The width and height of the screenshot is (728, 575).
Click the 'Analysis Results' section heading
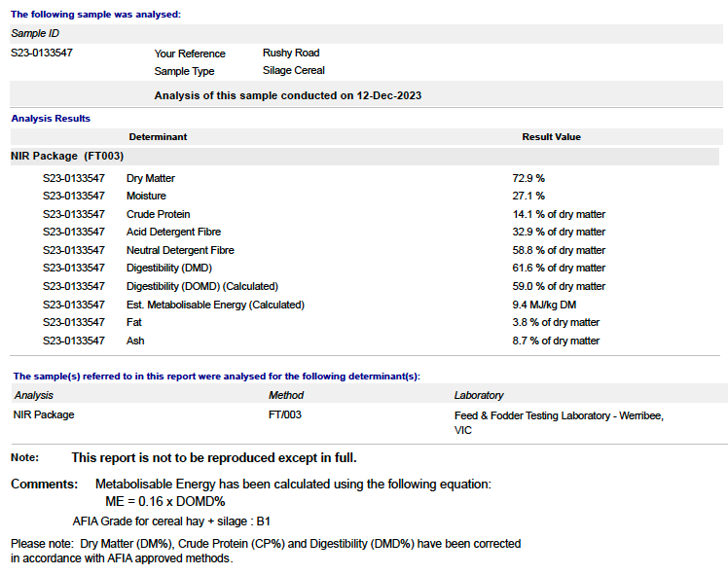tap(51, 119)
